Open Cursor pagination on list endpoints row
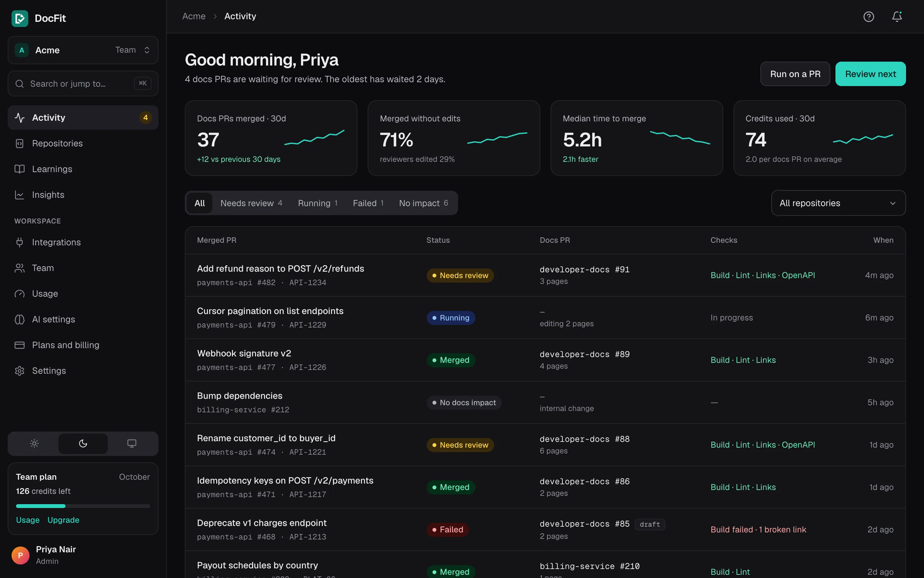The height and width of the screenshot is (578, 924). tap(545, 318)
